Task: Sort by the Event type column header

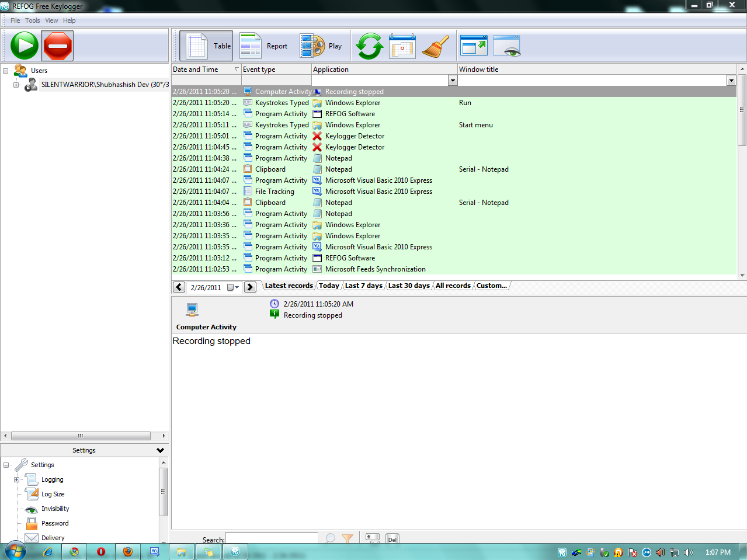Action: point(276,69)
